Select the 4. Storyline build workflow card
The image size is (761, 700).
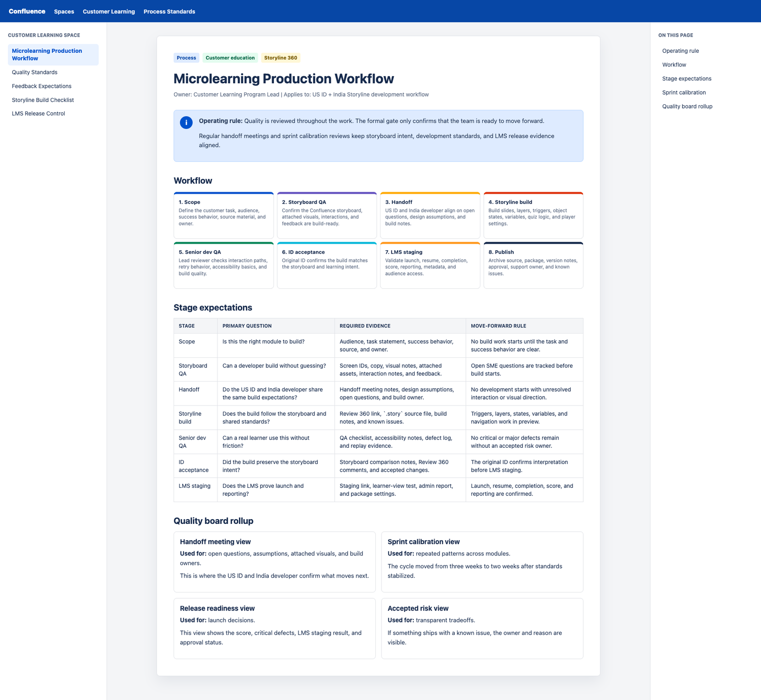[533, 216]
